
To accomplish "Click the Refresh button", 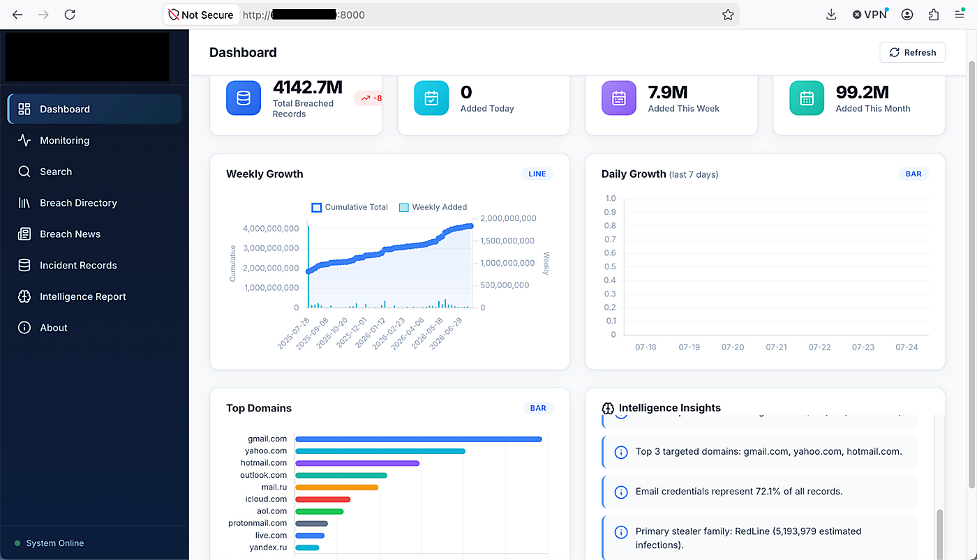I will 912,52.
